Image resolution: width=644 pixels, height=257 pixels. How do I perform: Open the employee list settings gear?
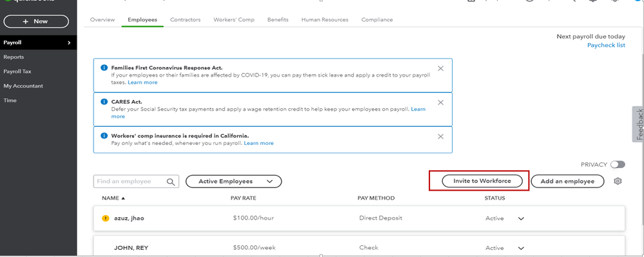[x=618, y=181]
